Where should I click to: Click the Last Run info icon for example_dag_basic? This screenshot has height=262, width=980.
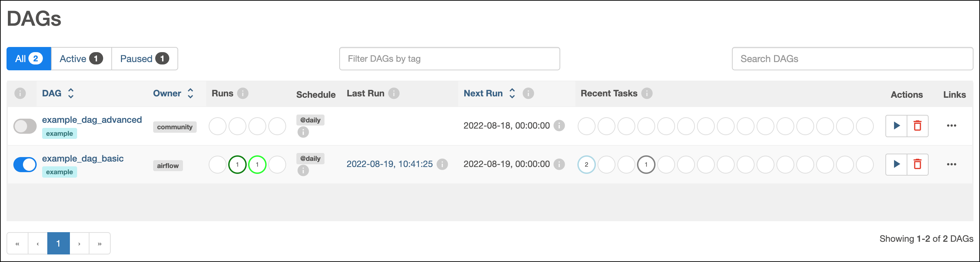coord(442,164)
